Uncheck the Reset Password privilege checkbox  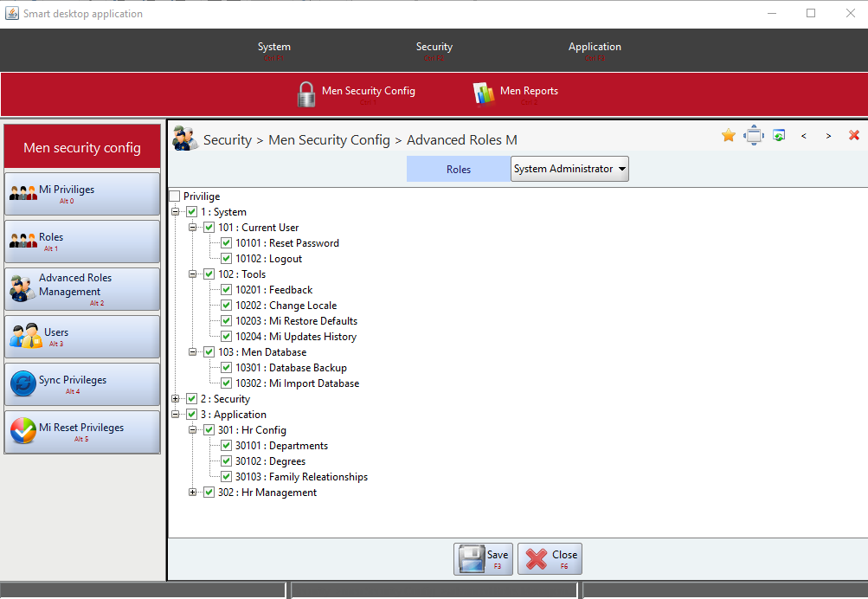[x=227, y=243]
